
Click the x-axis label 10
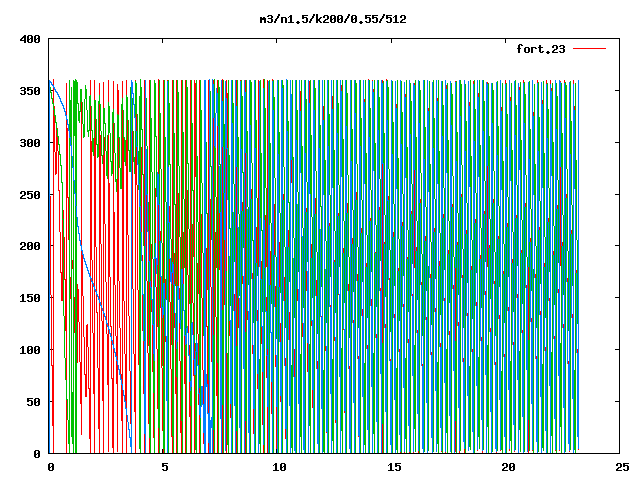(279, 467)
